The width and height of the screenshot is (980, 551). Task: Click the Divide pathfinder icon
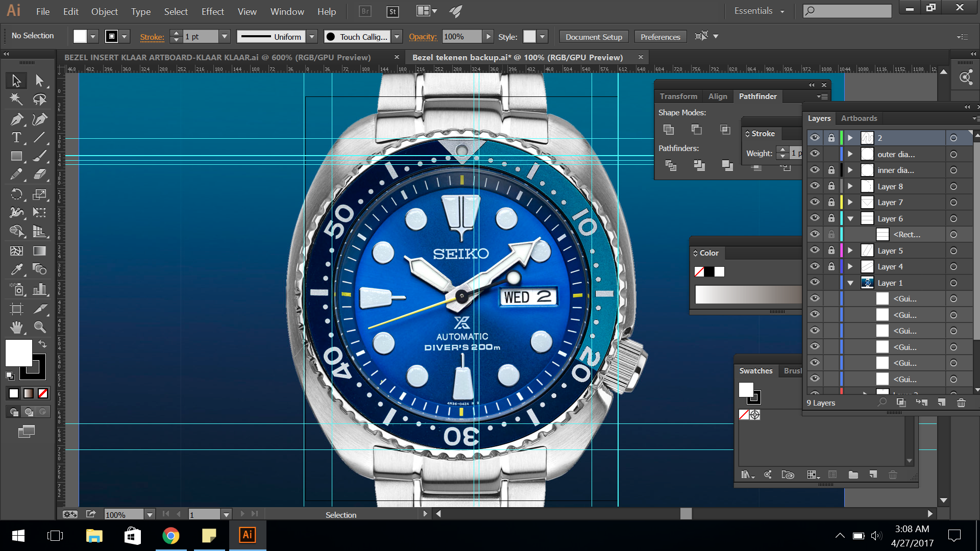pyautogui.click(x=671, y=165)
